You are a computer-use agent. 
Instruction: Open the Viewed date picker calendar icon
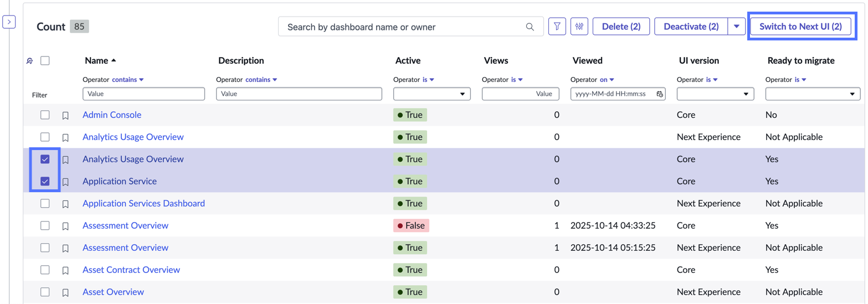click(x=660, y=94)
